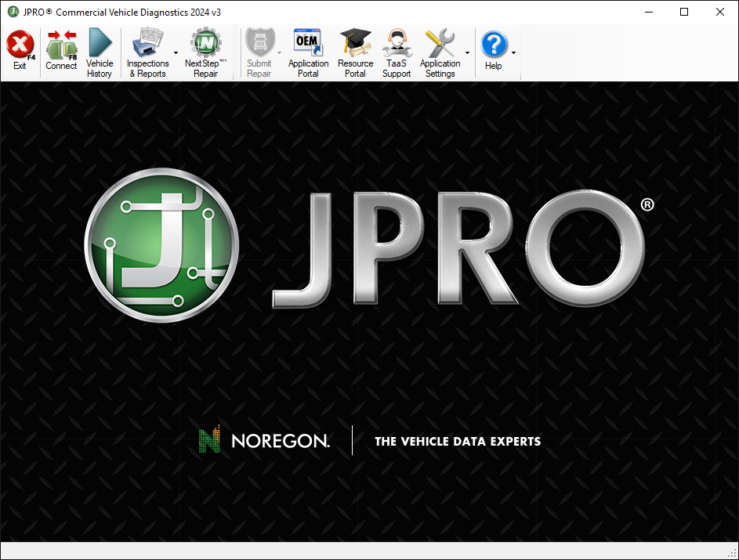
Task: Expand the Submit Repair dropdown arrow
Action: pyautogui.click(x=279, y=53)
